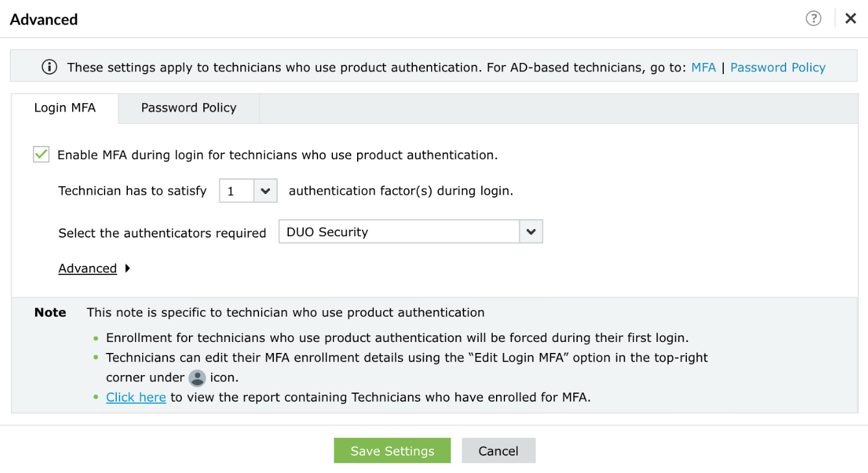This screenshot has width=868, height=473.
Task: Click the bold Note label
Action: (51, 313)
